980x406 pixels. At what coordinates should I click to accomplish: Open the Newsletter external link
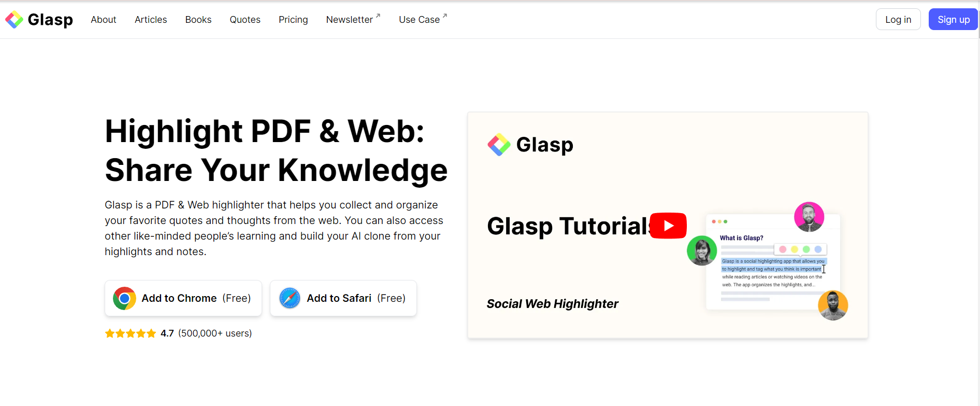(353, 20)
